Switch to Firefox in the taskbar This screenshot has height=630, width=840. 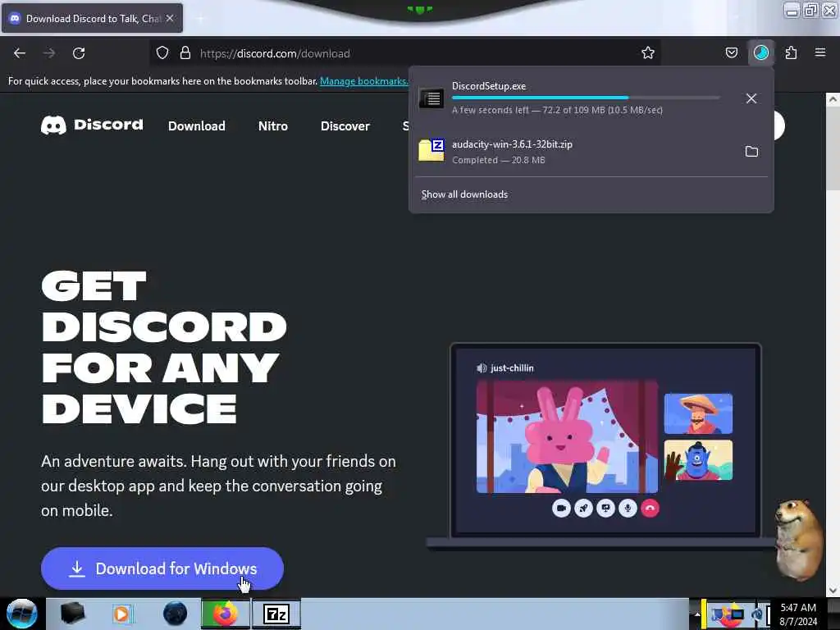pyautogui.click(x=225, y=614)
